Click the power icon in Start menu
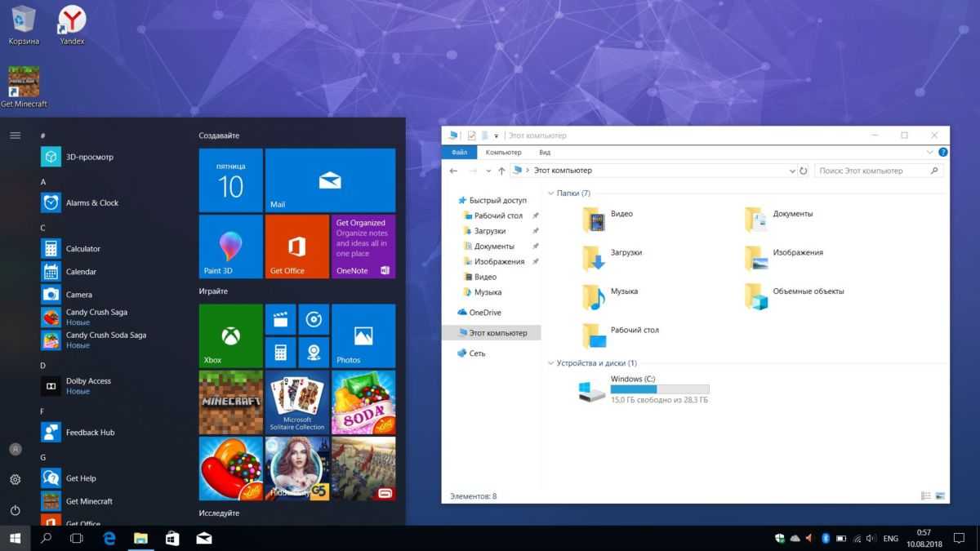Viewport: 980px width, 551px height. [15, 510]
